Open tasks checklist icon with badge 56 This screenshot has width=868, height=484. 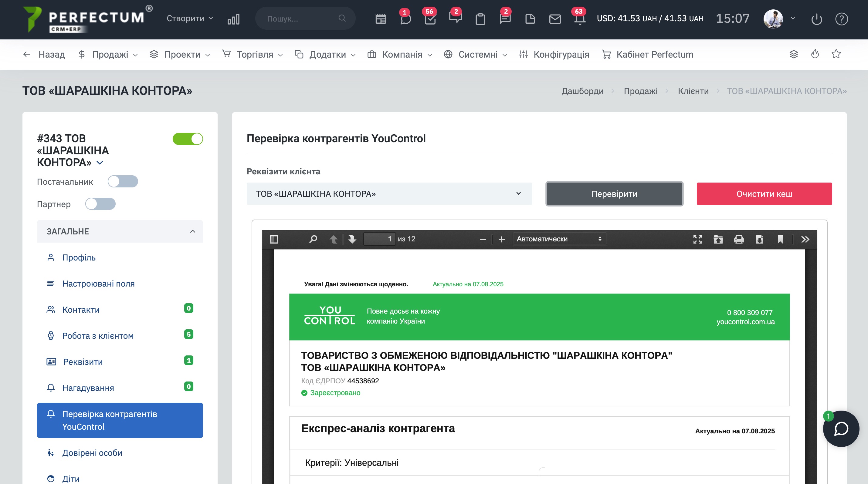[430, 18]
